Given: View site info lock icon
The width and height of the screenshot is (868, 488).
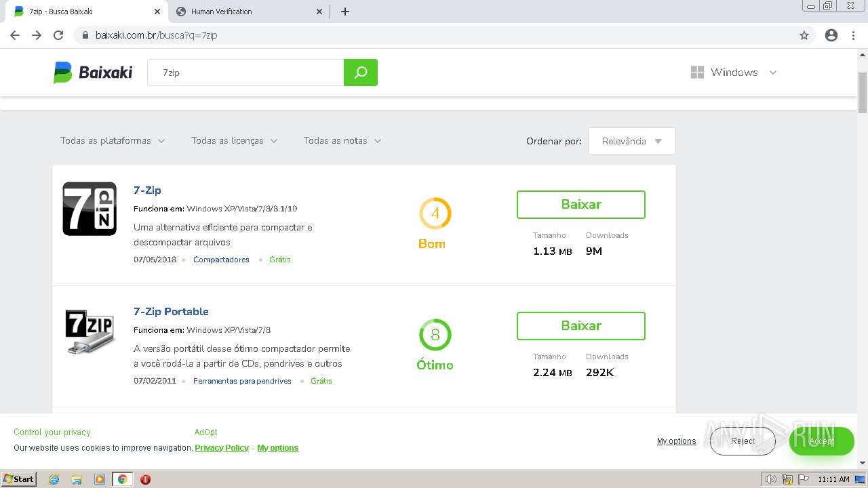Looking at the screenshot, I should pos(85,35).
